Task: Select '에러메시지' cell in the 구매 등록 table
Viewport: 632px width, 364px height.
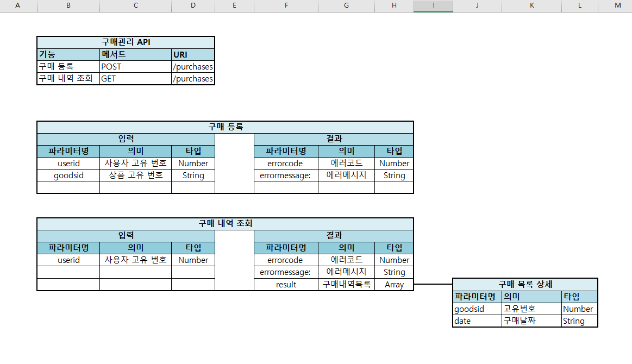Action: (x=346, y=175)
